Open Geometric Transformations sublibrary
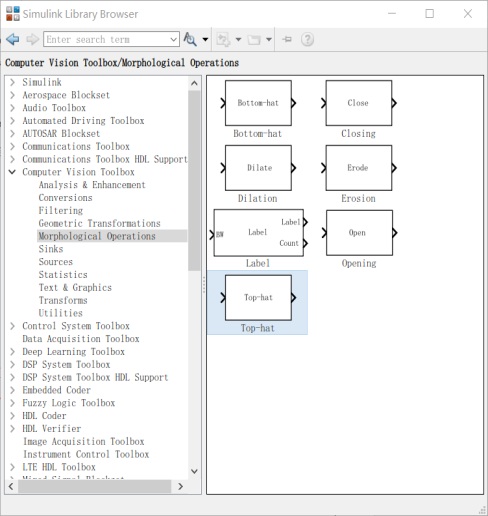Screen dimensions: 488x516 (99, 223)
